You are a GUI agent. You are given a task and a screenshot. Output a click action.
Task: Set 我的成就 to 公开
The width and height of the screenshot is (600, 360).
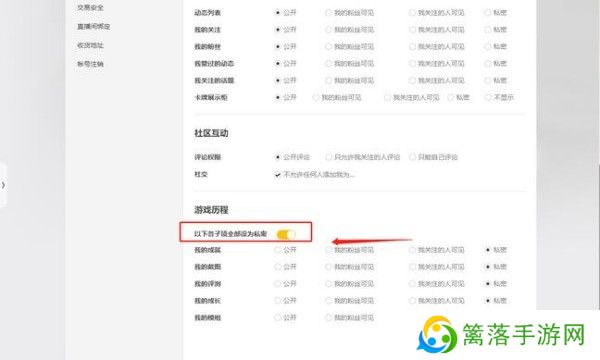277,250
